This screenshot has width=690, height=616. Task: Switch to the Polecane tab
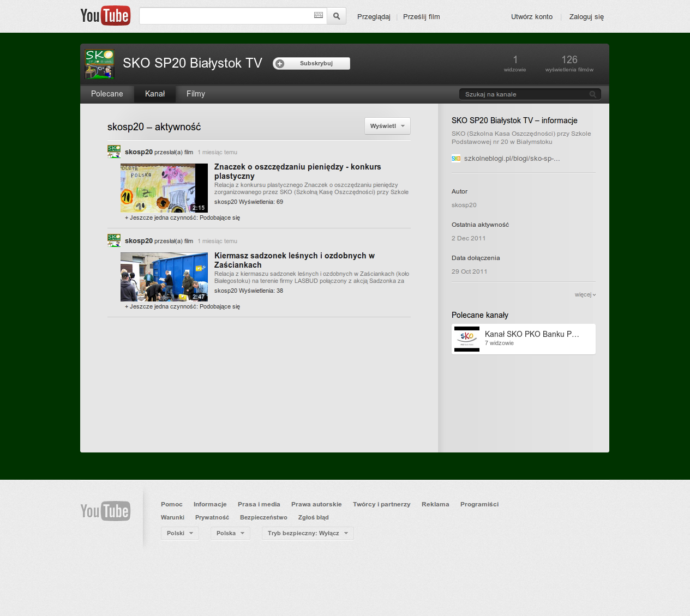click(x=107, y=94)
